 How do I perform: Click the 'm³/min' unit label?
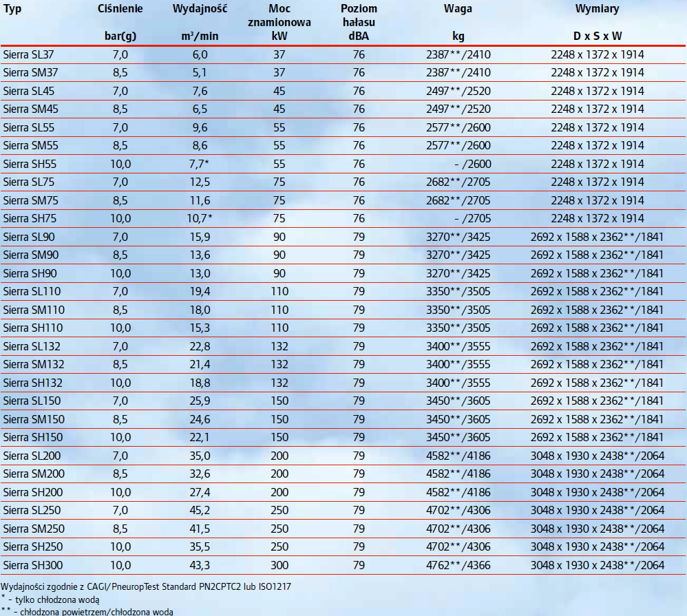click(200, 36)
